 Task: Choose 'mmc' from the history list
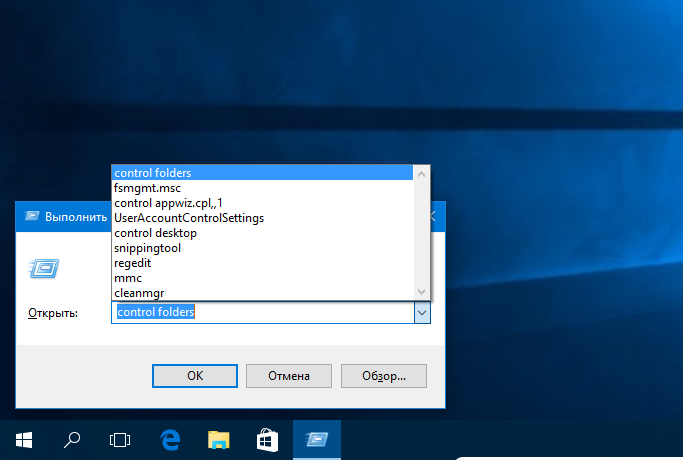click(262, 278)
